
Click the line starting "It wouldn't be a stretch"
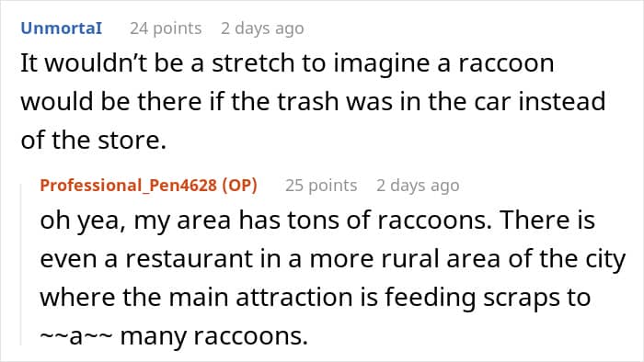pos(287,63)
